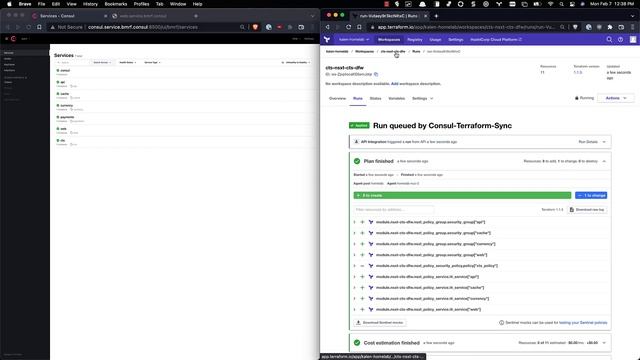This screenshot has width=640, height=360.
Task: Open the help icon in Terraform header
Action: (x=620, y=40)
